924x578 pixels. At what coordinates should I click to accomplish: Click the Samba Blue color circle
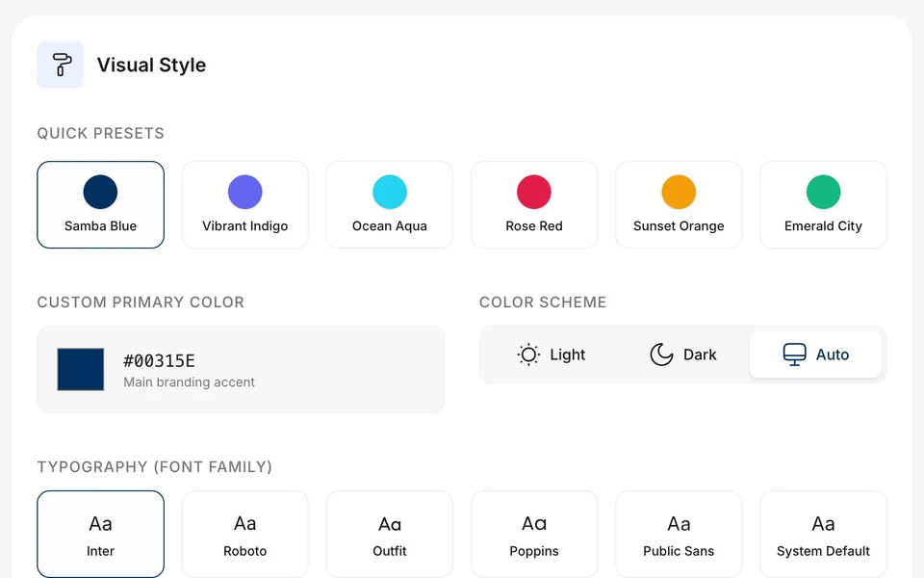pyautogui.click(x=100, y=192)
